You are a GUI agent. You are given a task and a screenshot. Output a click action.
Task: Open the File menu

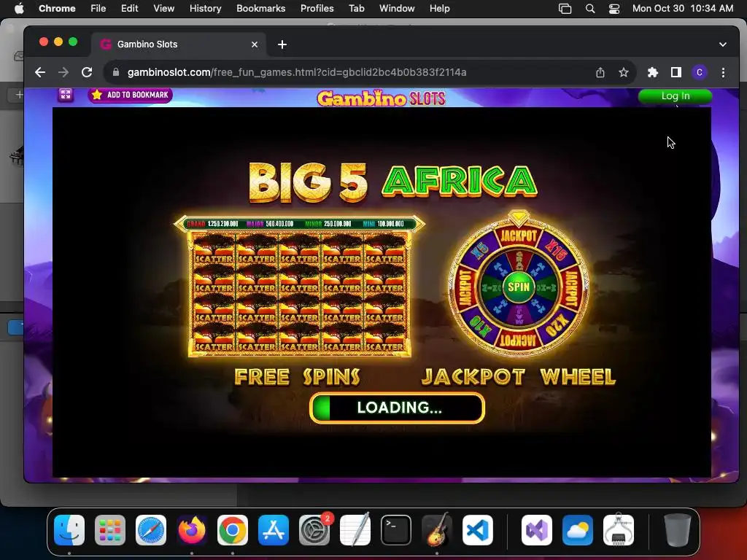(98, 8)
